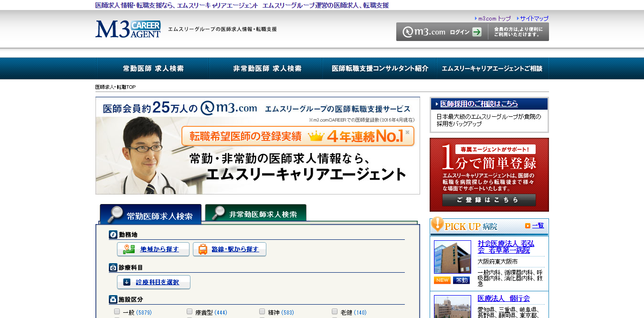Click the 勤務地 section icon
The width and height of the screenshot is (644, 318).
pyautogui.click(x=113, y=235)
